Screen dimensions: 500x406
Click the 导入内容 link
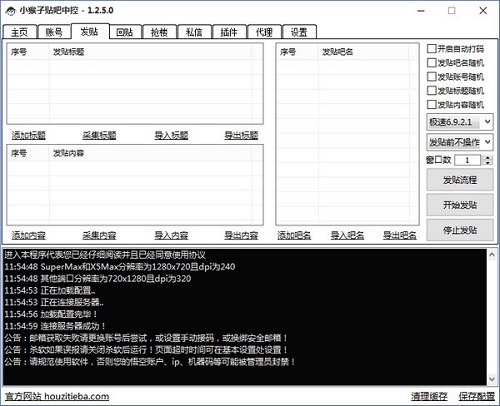pyautogui.click(x=171, y=236)
